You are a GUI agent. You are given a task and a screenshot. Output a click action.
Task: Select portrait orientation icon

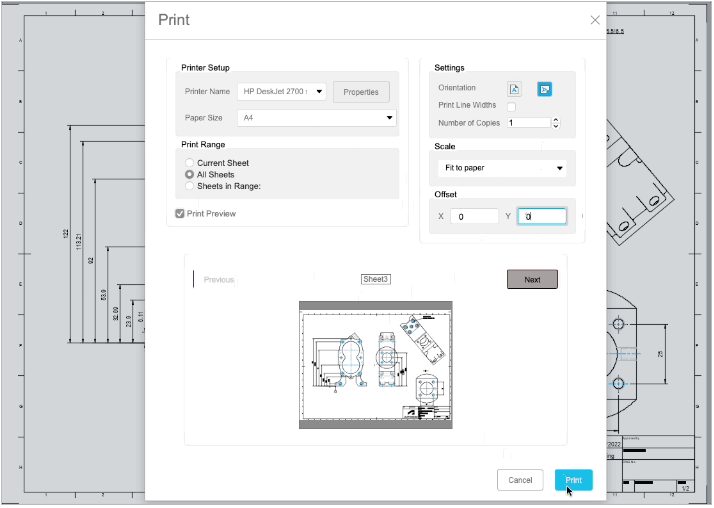click(x=514, y=89)
